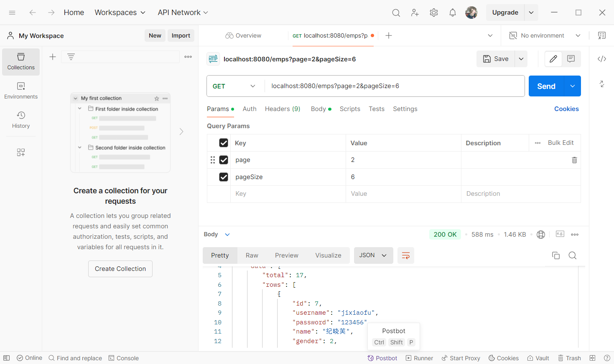The height and width of the screenshot is (364, 614).
Task: Open network information globe icon
Action: click(541, 235)
